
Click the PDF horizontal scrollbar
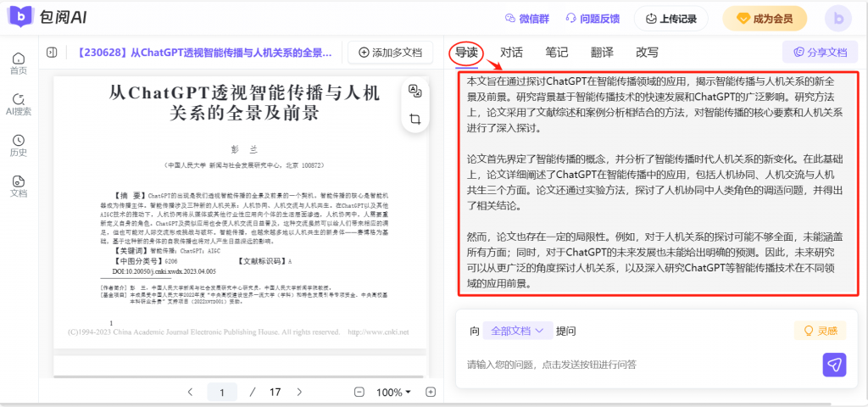(238, 377)
